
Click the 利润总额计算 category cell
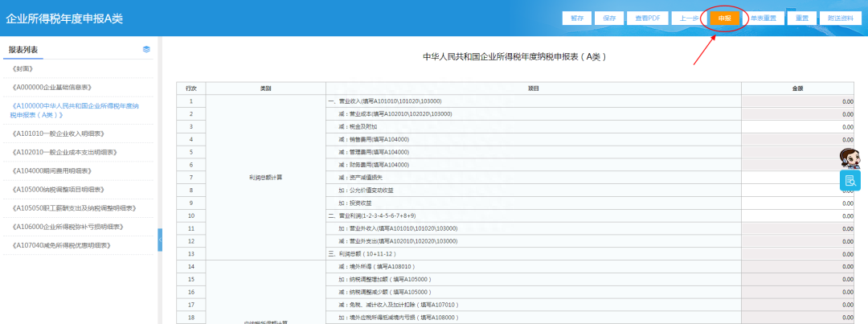tap(266, 178)
